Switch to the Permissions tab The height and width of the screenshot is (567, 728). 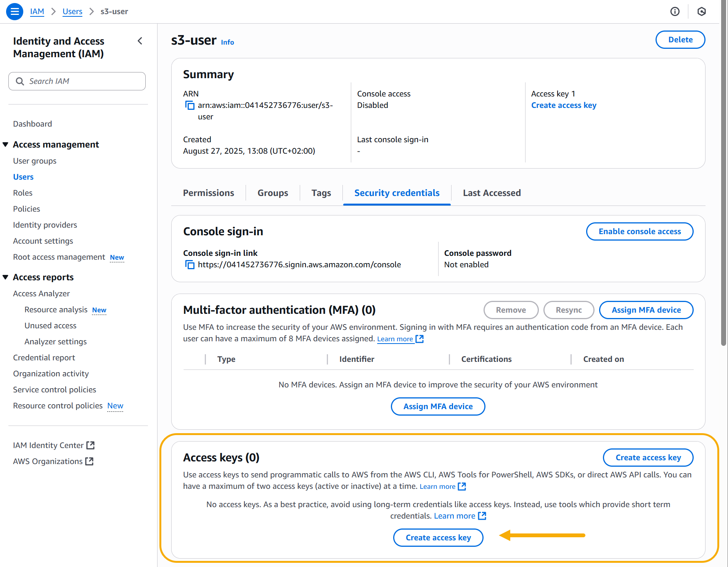(208, 193)
